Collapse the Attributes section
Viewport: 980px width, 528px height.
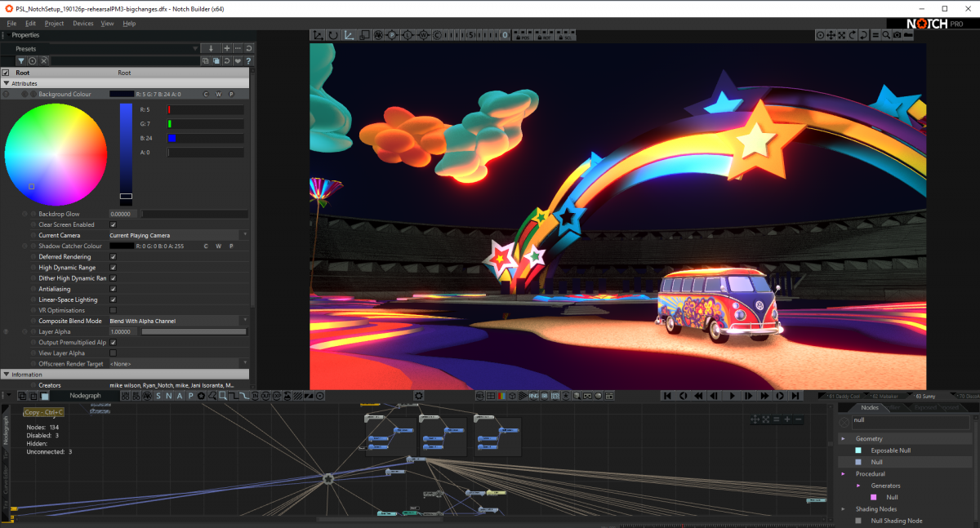pyautogui.click(x=7, y=83)
